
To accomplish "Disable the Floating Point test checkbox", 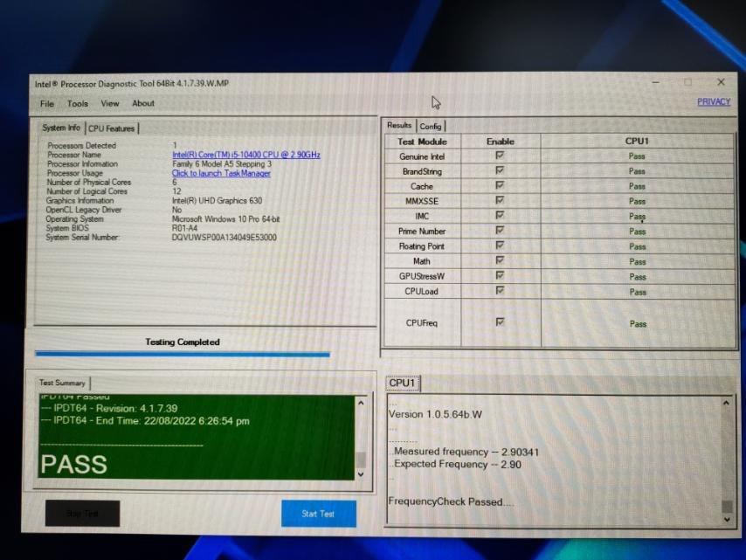I will tap(500, 245).
